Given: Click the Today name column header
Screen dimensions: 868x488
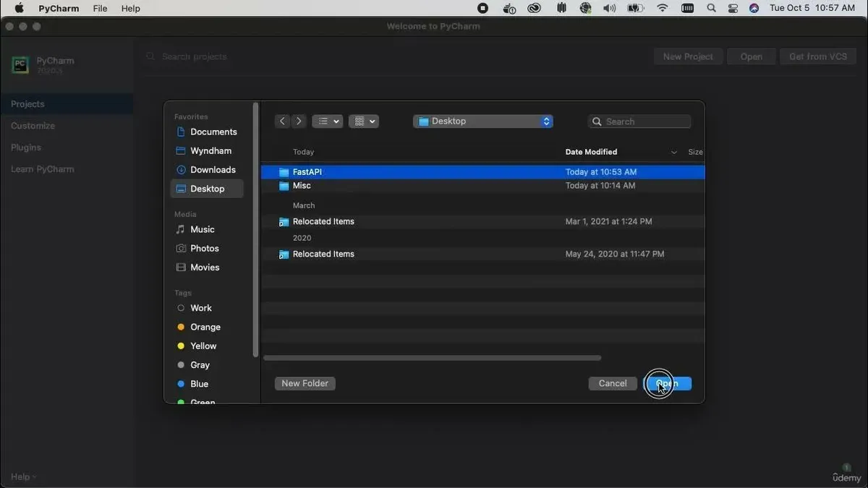Looking at the screenshot, I should (x=303, y=152).
